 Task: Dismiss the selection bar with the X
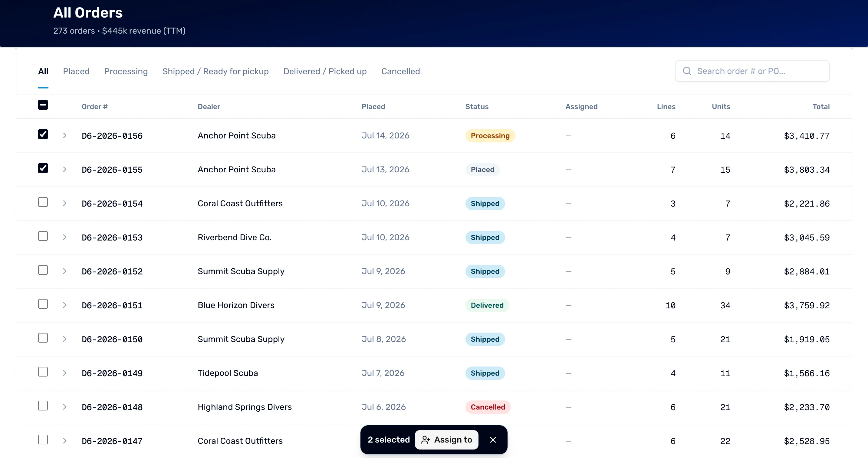coord(493,440)
